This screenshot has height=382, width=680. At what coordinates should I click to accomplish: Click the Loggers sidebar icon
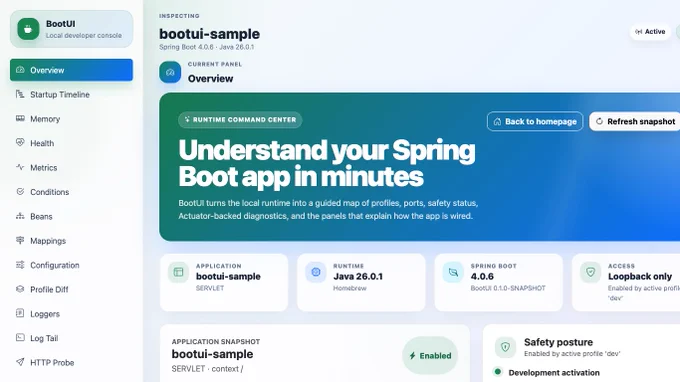20,313
